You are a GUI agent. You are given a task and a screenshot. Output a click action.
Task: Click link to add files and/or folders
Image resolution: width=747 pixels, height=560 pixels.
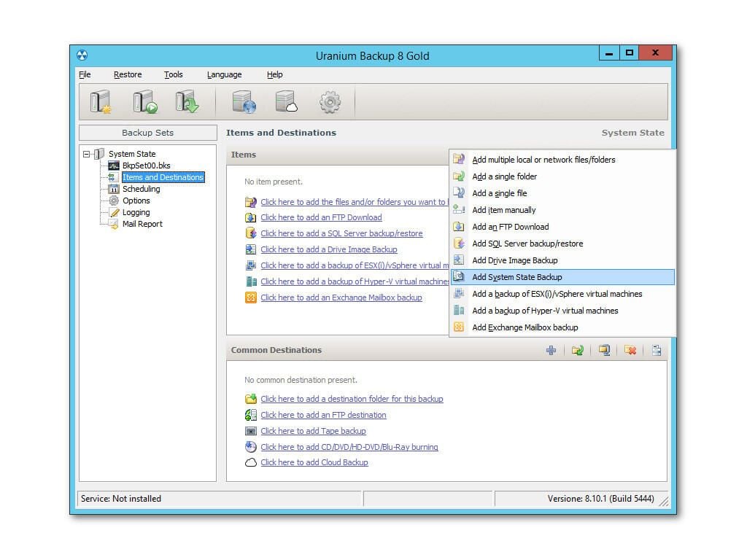pos(355,202)
